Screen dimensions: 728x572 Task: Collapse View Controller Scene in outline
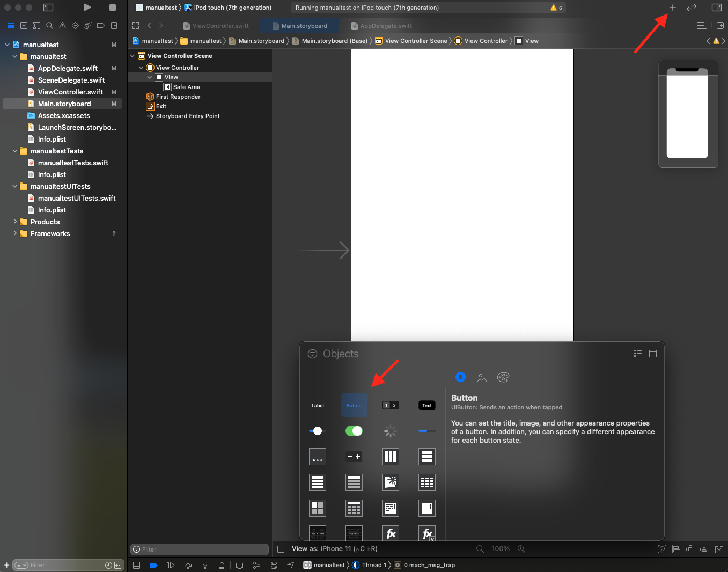point(133,56)
